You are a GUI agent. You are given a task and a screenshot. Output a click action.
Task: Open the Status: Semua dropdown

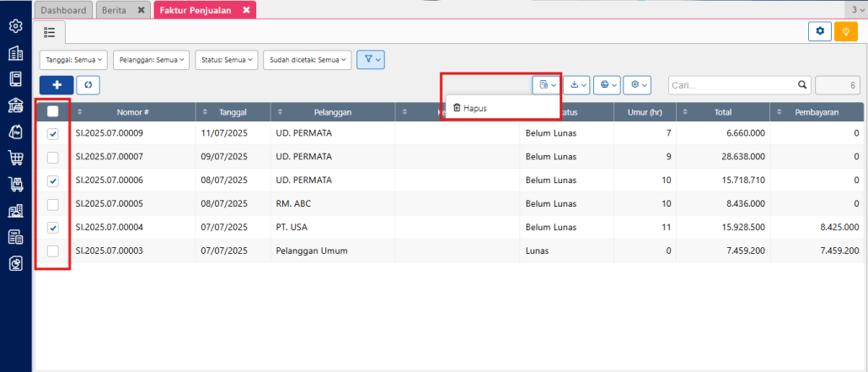point(225,60)
